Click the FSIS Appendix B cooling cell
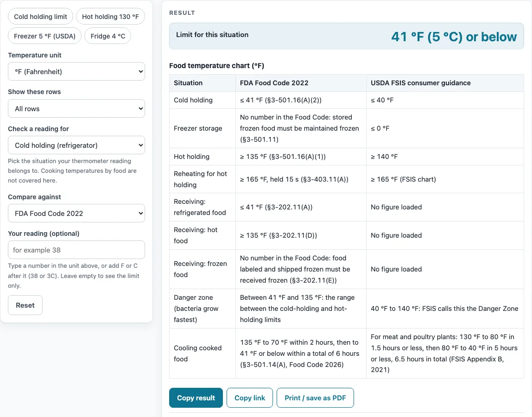 [x=445, y=353]
